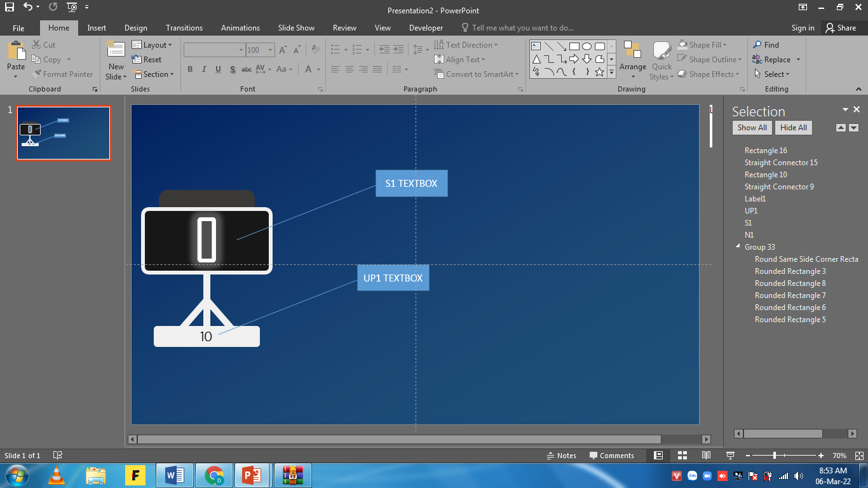This screenshot has width=868, height=488.
Task: Click the zoom slider handle
Action: point(774,456)
